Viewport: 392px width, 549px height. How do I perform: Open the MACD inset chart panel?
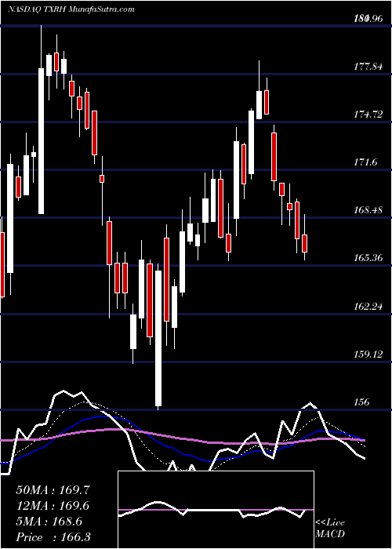click(x=216, y=510)
